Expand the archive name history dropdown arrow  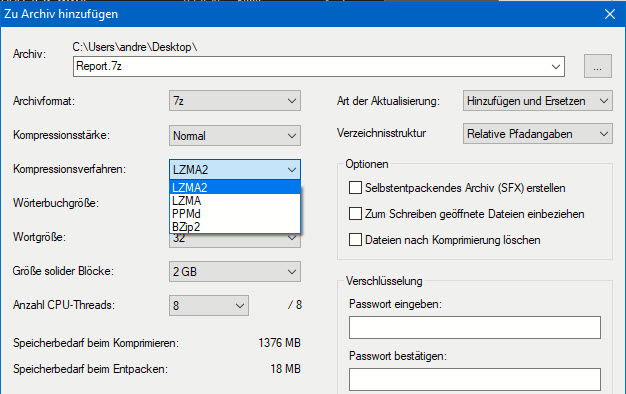[x=555, y=67]
